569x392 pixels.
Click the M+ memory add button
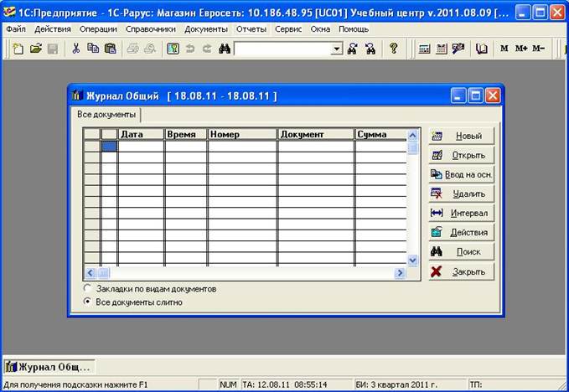coord(521,49)
